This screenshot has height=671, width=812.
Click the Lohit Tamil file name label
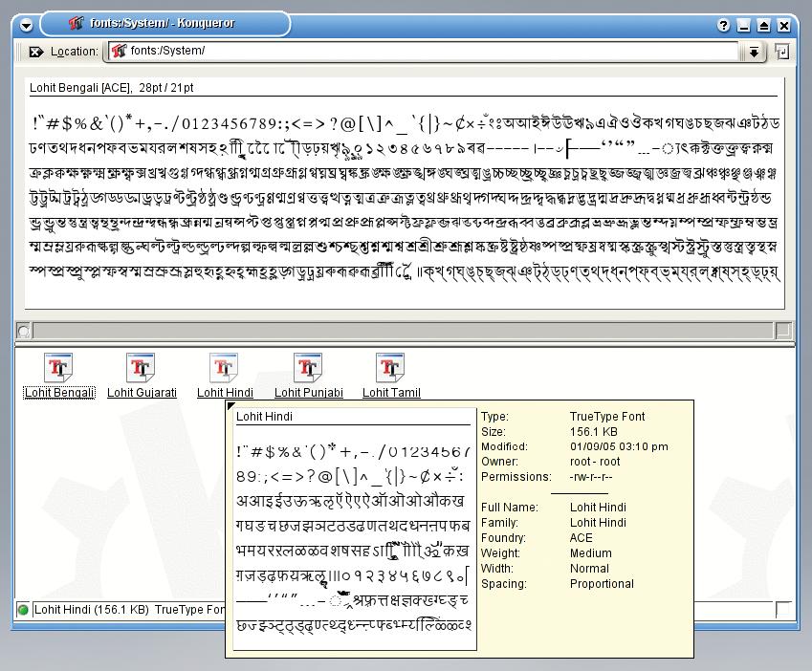click(x=391, y=393)
